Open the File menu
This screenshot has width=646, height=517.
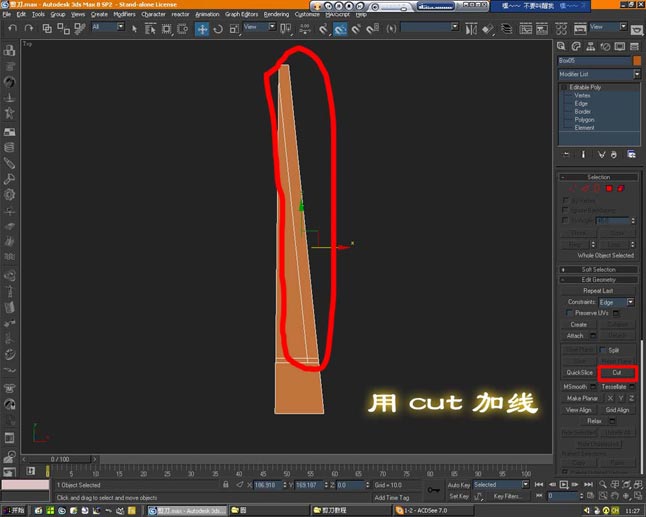coord(7,14)
